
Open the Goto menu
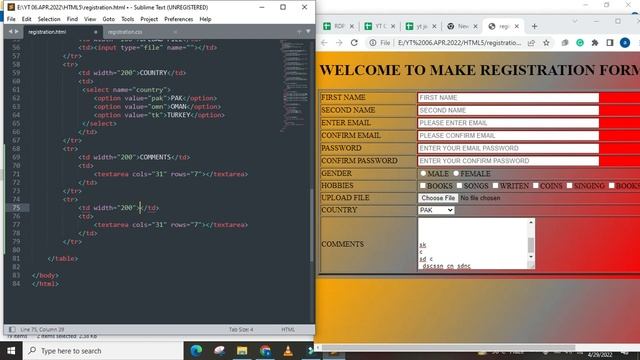click(x=109, y=19)
